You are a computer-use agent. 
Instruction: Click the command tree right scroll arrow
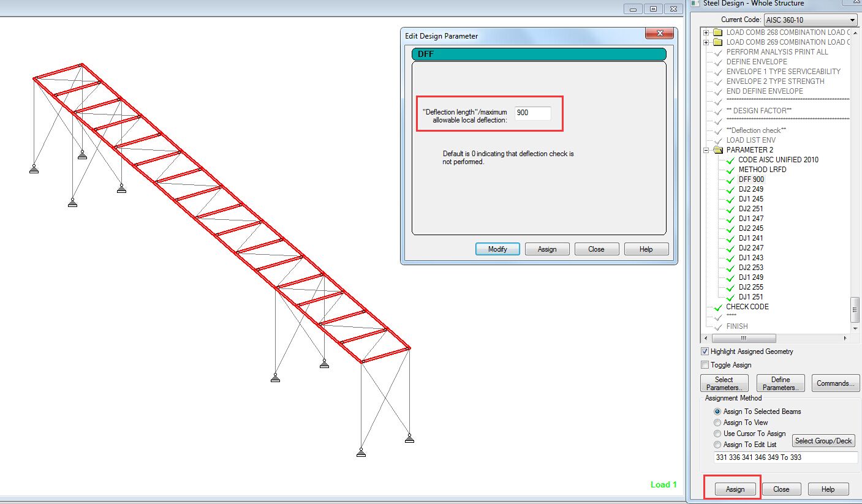coord(846,338)
